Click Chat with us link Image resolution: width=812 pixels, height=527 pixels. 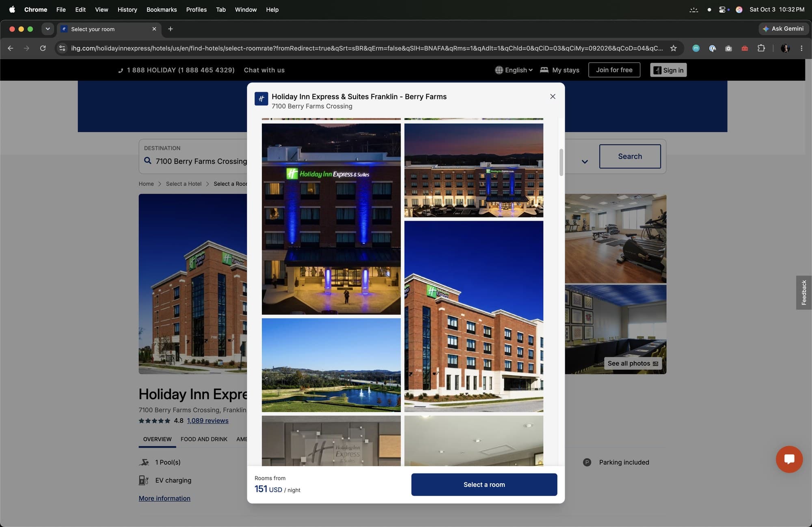click(264, 70)
